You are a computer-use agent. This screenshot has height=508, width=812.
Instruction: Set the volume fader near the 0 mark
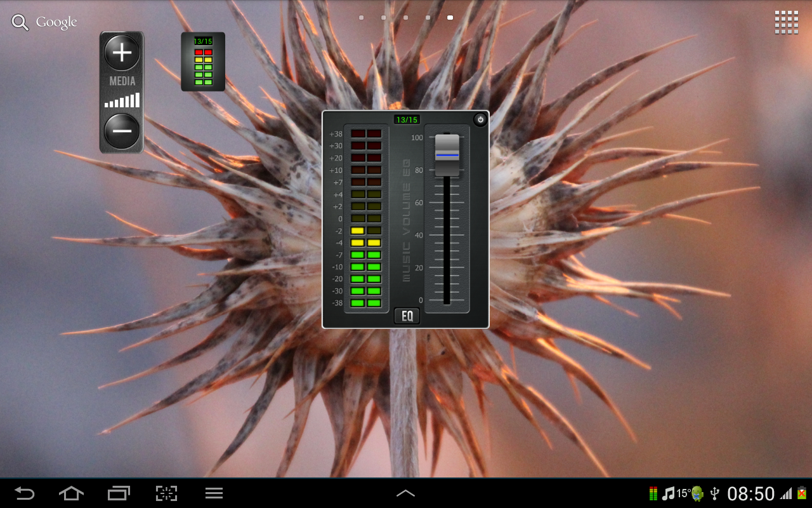pos(447,300)
